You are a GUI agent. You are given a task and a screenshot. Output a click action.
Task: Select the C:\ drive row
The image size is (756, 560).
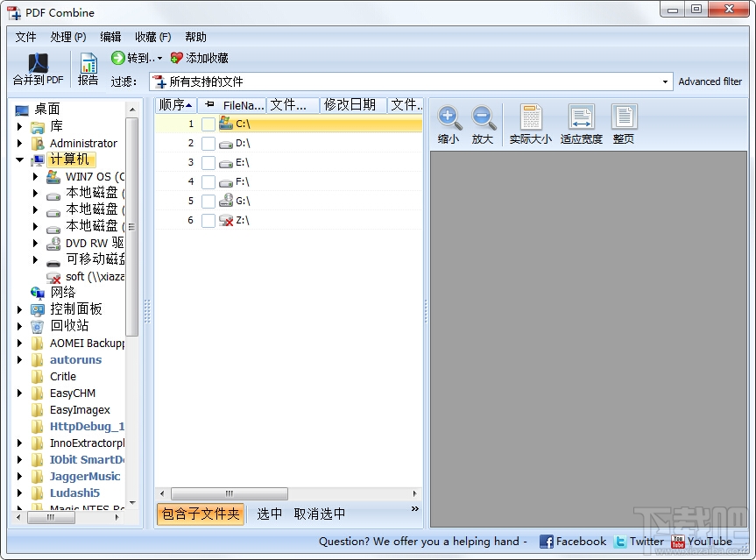click(x=288, y=124)
